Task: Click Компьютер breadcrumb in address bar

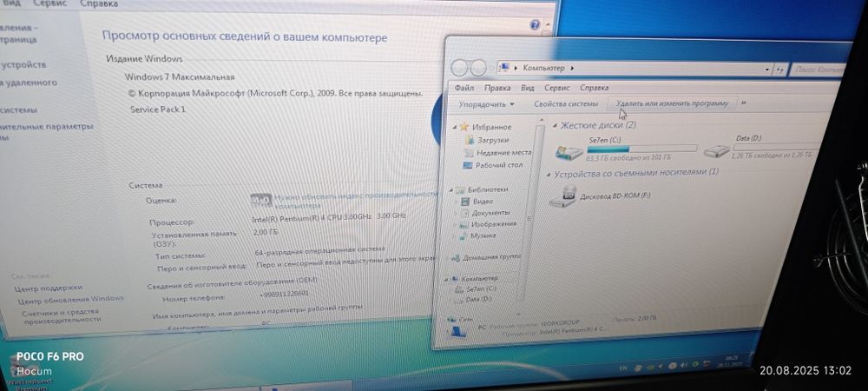Action: click(543, 68)
